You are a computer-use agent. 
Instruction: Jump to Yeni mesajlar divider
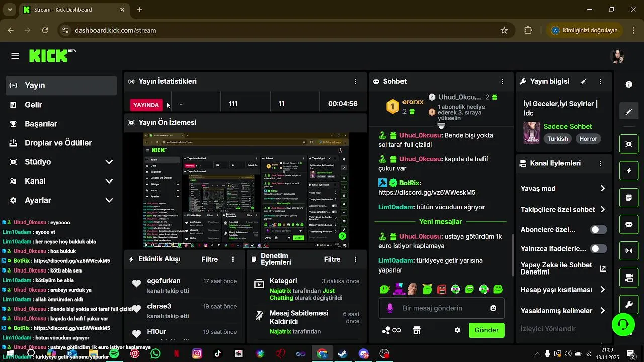point(440,222)
